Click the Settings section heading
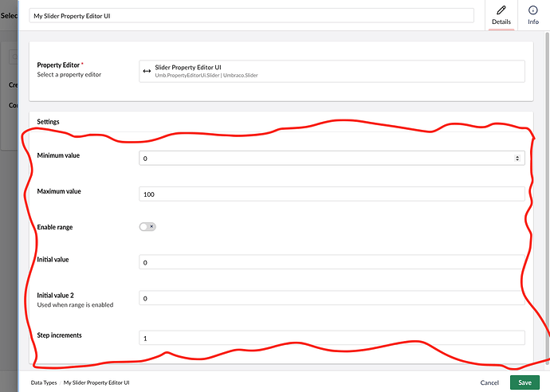The height and width of the screenshot is (392, 550). tap(49, 122)
